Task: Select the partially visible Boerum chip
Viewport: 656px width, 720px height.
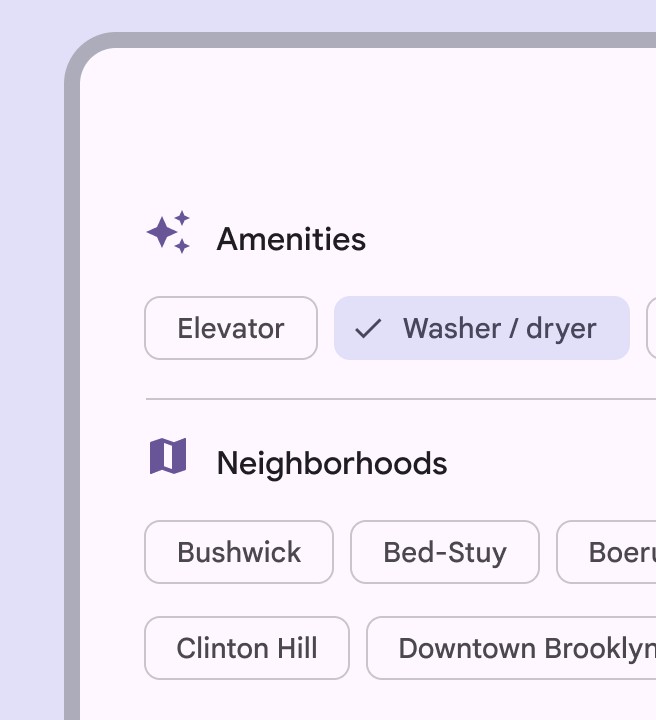Action: click(612, 552)
